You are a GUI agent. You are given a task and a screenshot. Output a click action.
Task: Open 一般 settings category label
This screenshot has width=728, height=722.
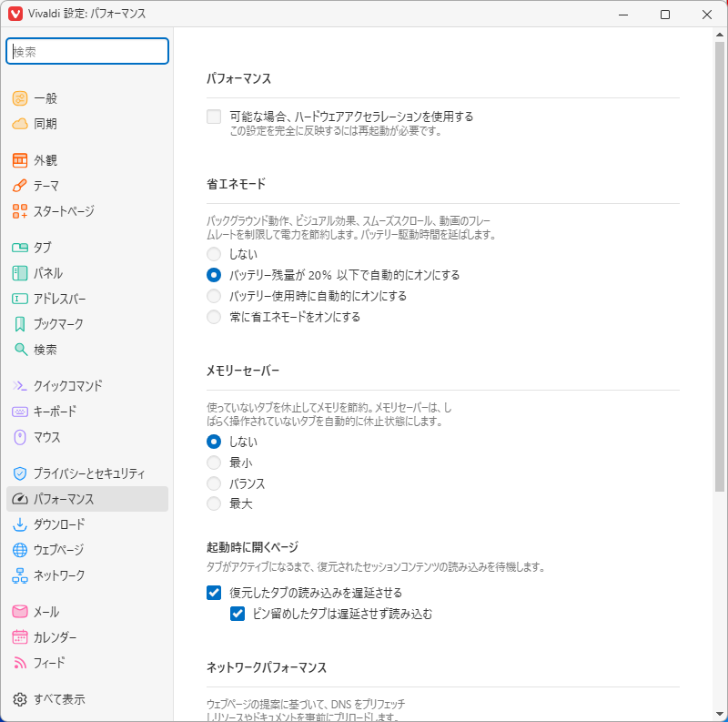(45, 98)
